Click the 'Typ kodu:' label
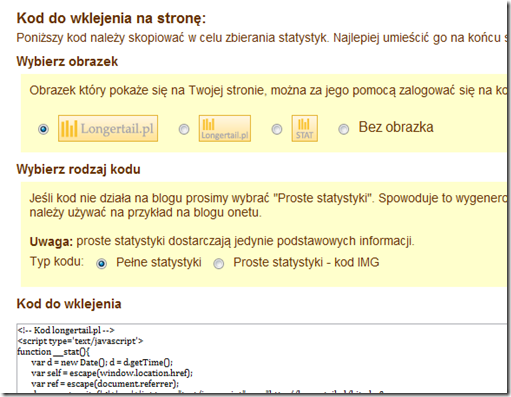 tap(57, 262)
